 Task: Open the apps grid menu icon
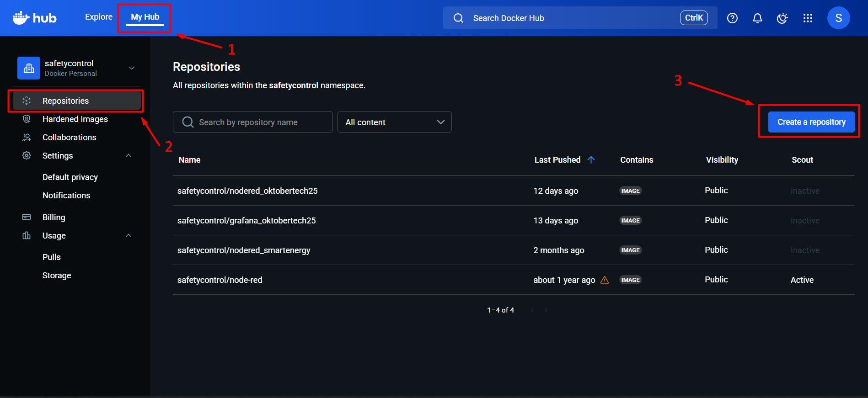point(808,18)
